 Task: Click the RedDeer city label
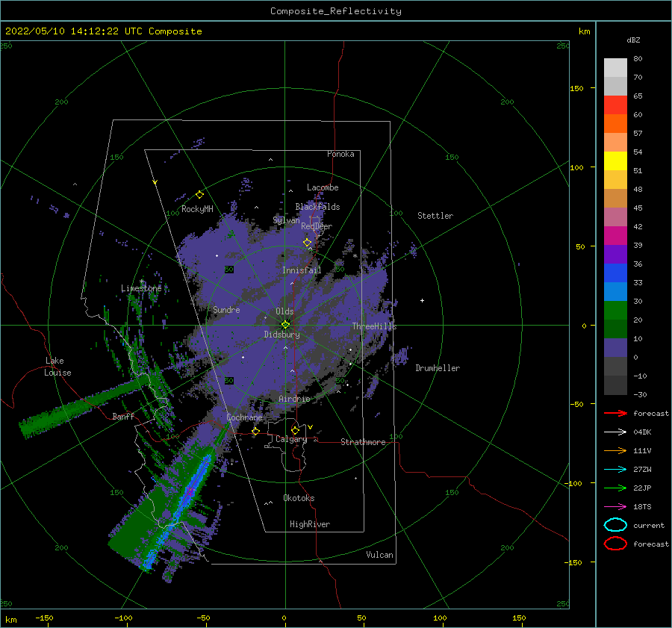click(317, 226)
